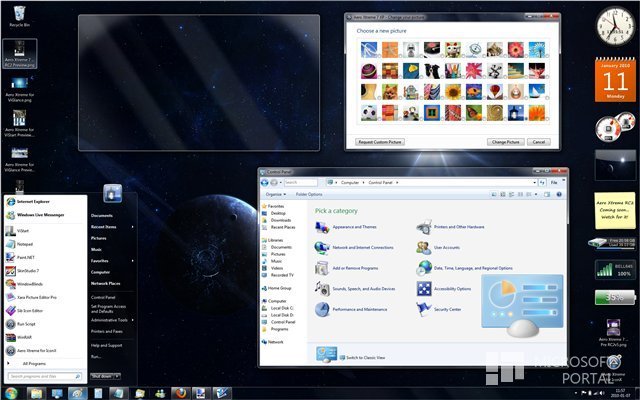The image size is (640, 400).
Task: Open the Organize dropdown in Control Panel
Action: [276, 194]
